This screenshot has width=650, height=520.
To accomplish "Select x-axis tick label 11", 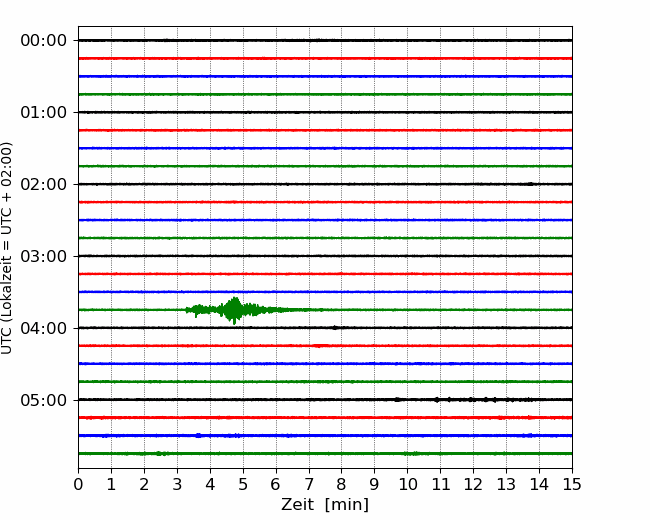I will (x=441, y=484).
